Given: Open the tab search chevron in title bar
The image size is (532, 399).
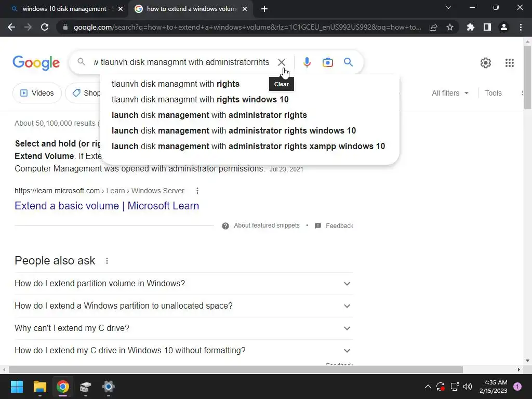Looking at the screenshot, I should click(448, 7).
